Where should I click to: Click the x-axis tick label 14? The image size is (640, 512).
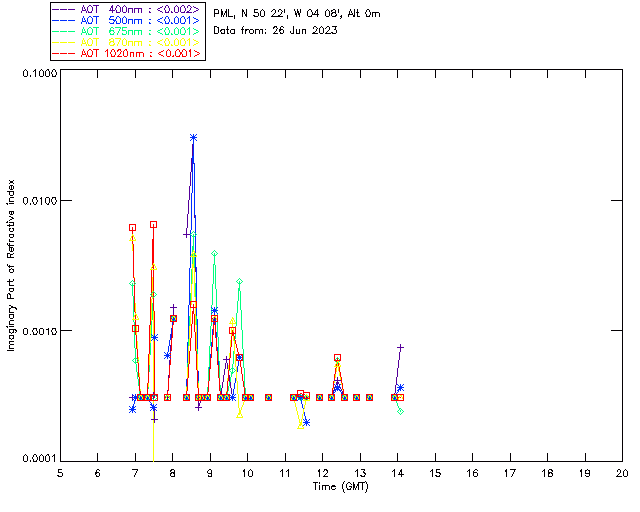click(x=398, y=473)
